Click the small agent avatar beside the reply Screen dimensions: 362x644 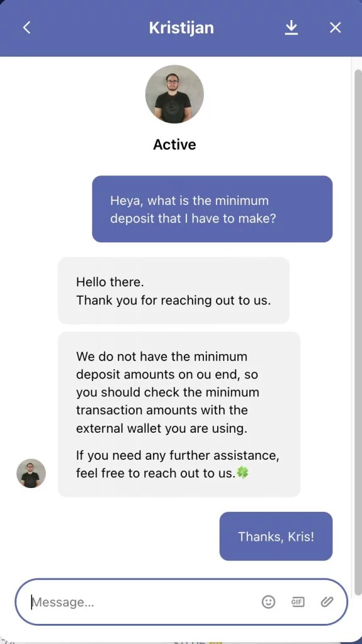pyautogui.click(x=31, y=473)
